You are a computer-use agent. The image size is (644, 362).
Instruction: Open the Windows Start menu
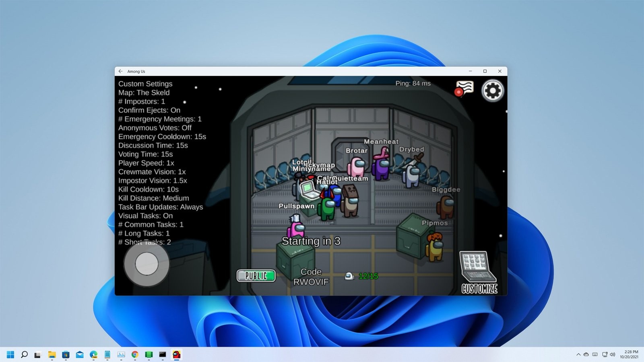10,354
